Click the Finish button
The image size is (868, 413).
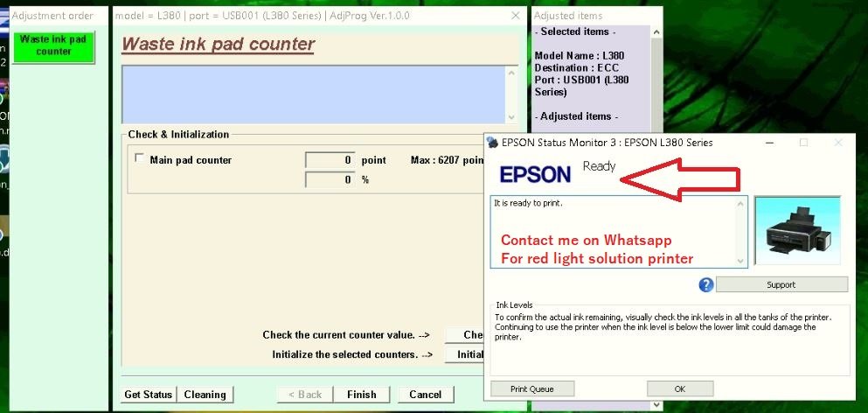(x=362, y=395)
